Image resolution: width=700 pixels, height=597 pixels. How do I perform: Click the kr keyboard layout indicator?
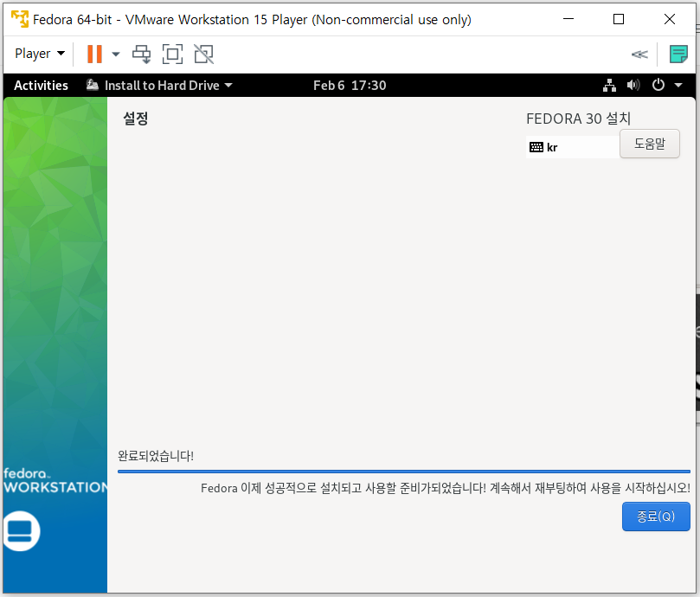click(573, 147)
